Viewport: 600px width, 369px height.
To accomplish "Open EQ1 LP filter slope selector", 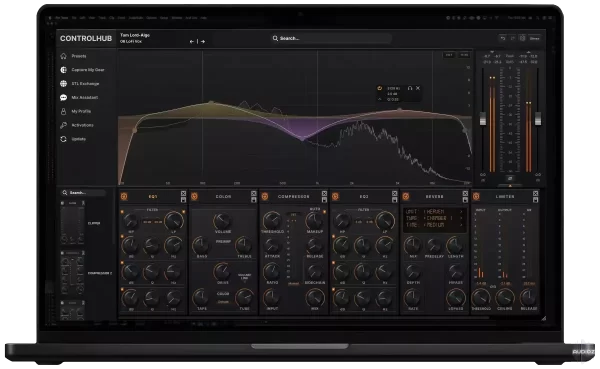I will [158, 222].
